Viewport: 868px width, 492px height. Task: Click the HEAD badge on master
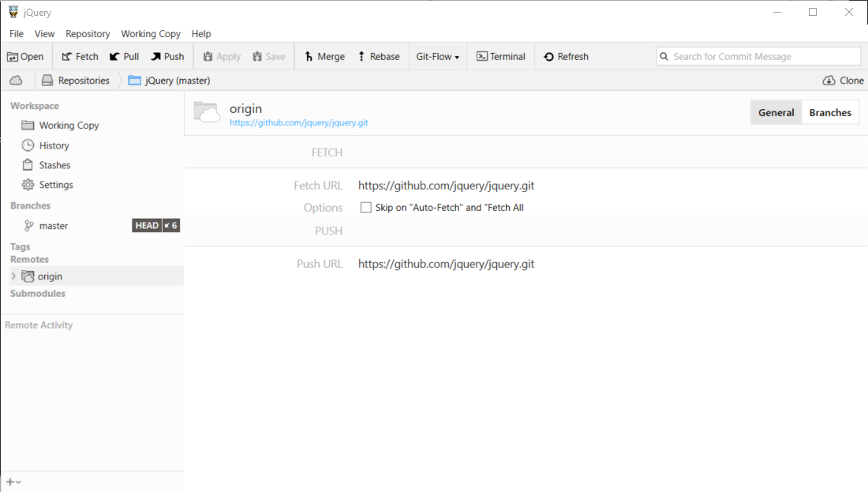pos(147,226)
